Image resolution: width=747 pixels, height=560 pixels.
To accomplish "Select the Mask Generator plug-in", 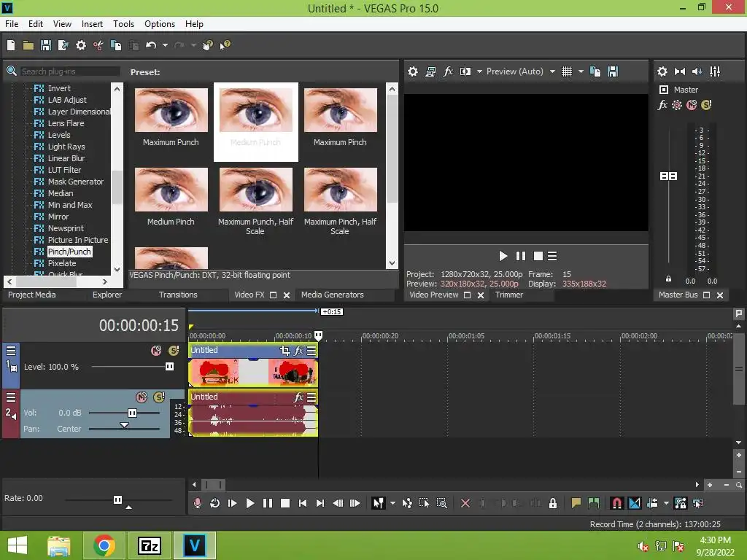I will click(75, 182).
